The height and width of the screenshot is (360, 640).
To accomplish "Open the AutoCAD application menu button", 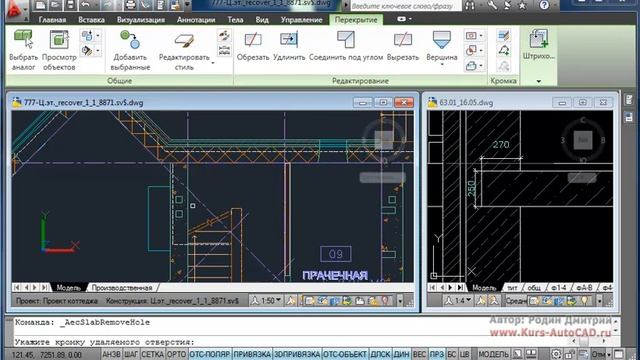I will [15, 10].
